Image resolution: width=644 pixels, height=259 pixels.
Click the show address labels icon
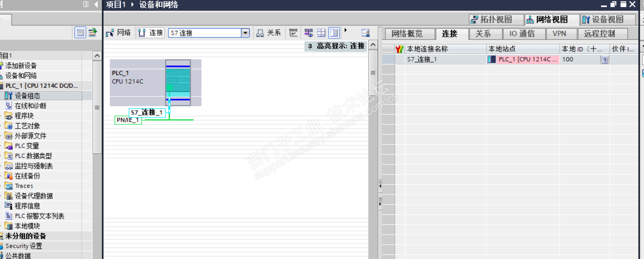[x=309, y=32]
